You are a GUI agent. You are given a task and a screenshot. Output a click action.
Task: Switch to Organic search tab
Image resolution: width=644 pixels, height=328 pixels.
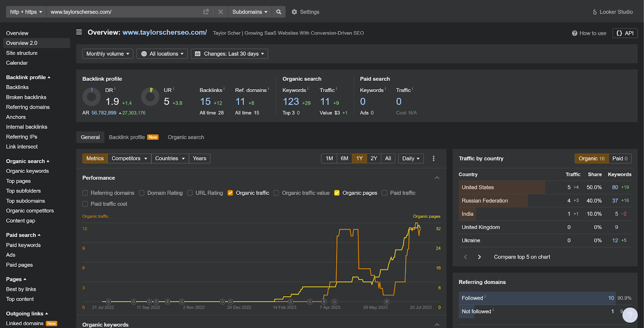tap(186, 137)
